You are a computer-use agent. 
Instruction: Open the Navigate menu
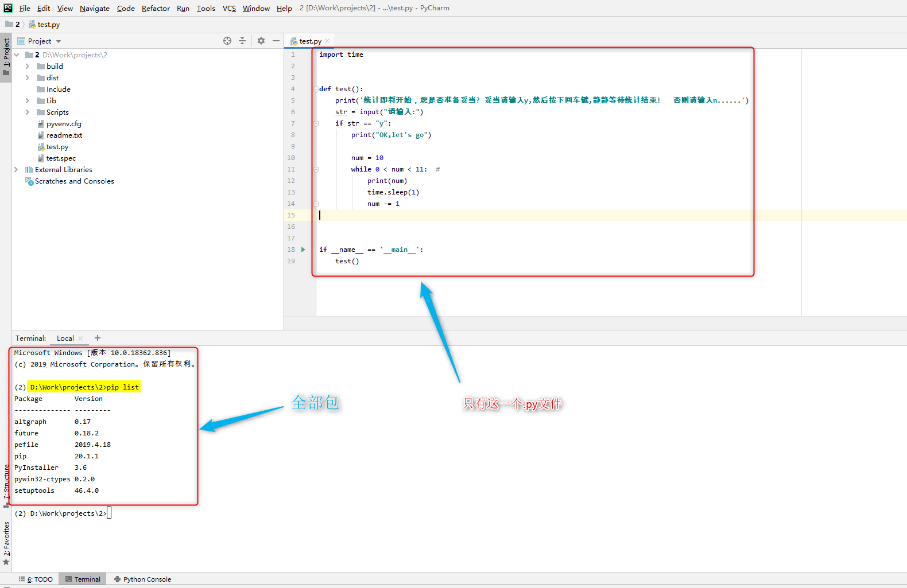point(95,8)
